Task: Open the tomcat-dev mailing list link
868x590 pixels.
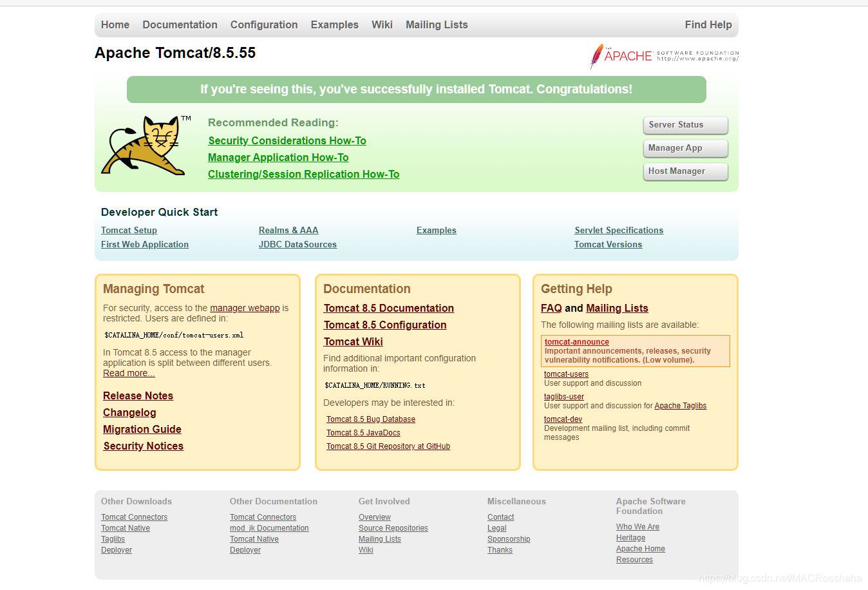Action: point(563,419)
